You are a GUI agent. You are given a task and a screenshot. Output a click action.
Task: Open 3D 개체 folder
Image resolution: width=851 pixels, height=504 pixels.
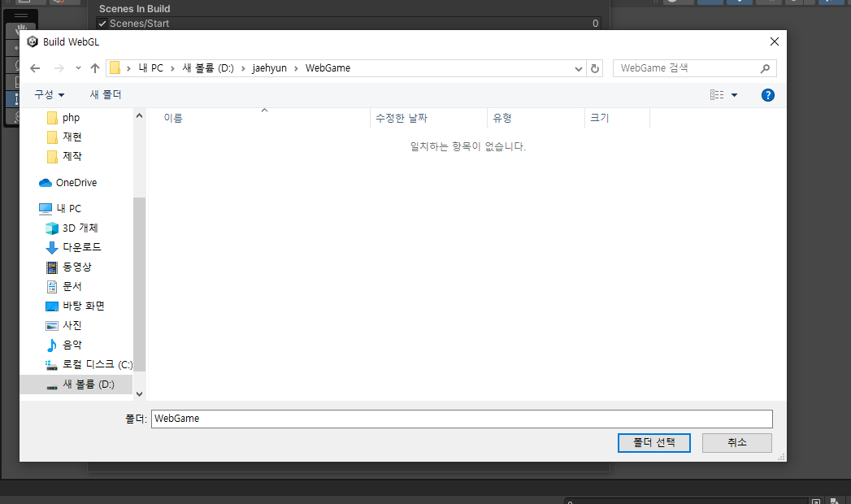pyautogui.click(x=80, y=228)
